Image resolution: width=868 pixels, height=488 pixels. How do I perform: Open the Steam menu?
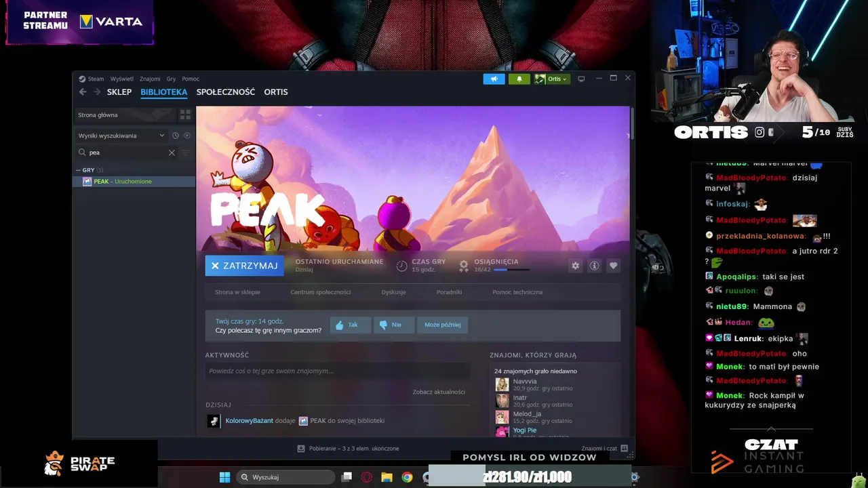pyautogui.click(x=96, y=79)
